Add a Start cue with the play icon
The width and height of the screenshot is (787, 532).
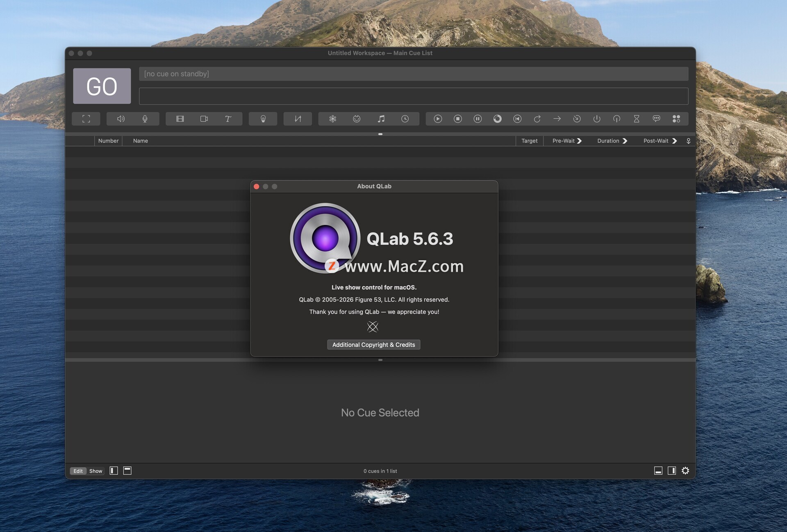click(x=438, y=119)
